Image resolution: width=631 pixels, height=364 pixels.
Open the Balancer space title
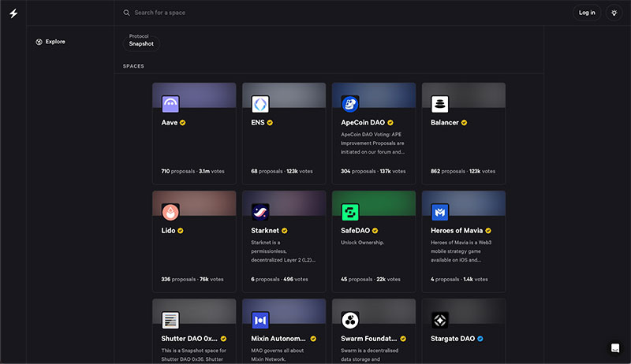click(x=445, y=123)
